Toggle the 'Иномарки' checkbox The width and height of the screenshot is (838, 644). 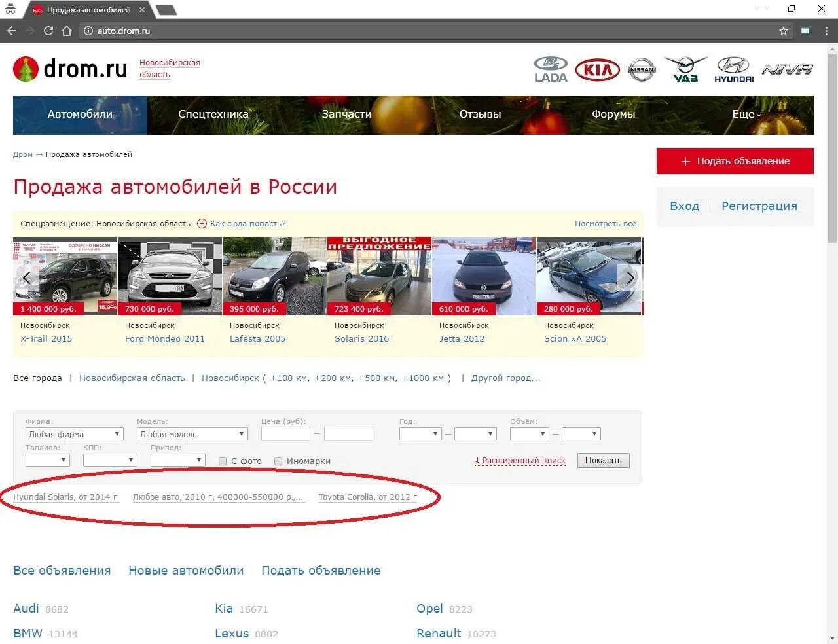pyautogui.click(x=278, y=461)
